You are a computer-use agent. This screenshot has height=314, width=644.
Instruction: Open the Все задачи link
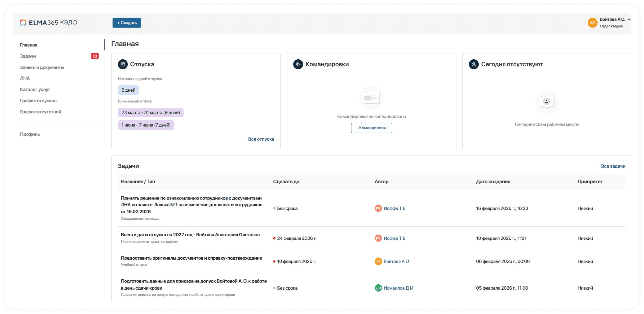613,166
